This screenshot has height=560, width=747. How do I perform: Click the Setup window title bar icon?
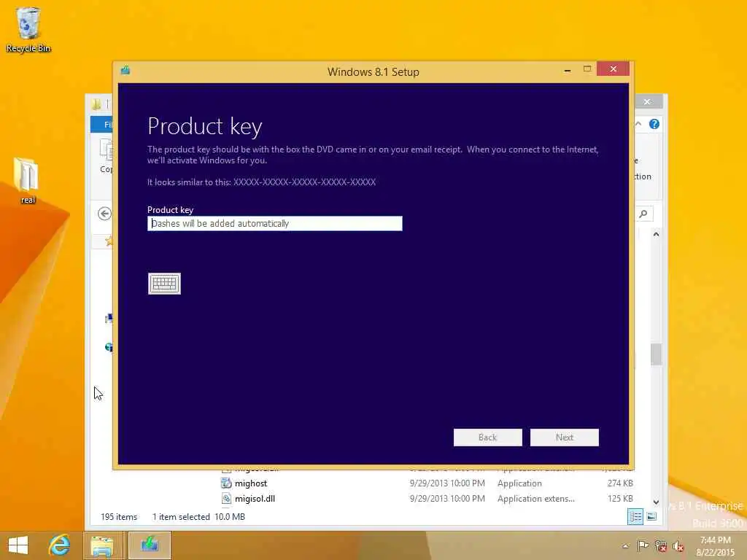coord(125,71)
